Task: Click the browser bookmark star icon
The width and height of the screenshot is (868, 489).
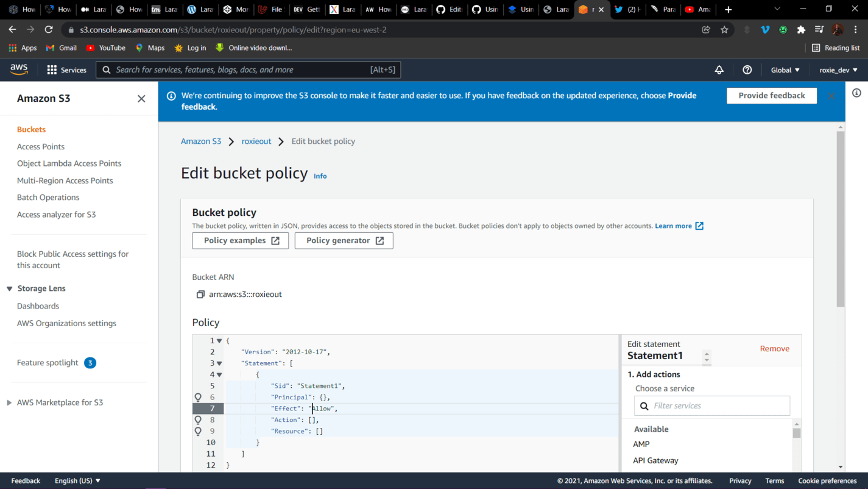Action: click(x=724, y=29)
